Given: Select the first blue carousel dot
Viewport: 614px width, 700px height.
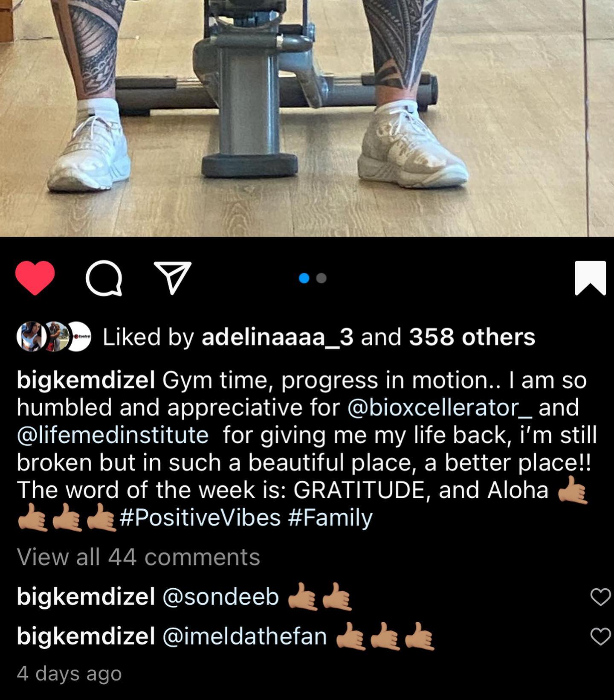Looking at the screenshot, I should 304,278.
